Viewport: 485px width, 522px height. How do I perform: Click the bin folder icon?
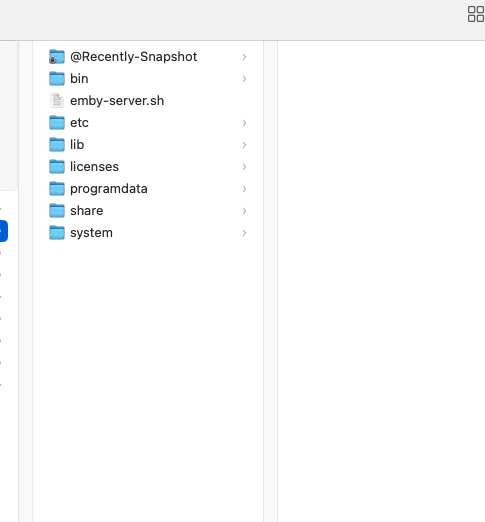coord(57,79)
